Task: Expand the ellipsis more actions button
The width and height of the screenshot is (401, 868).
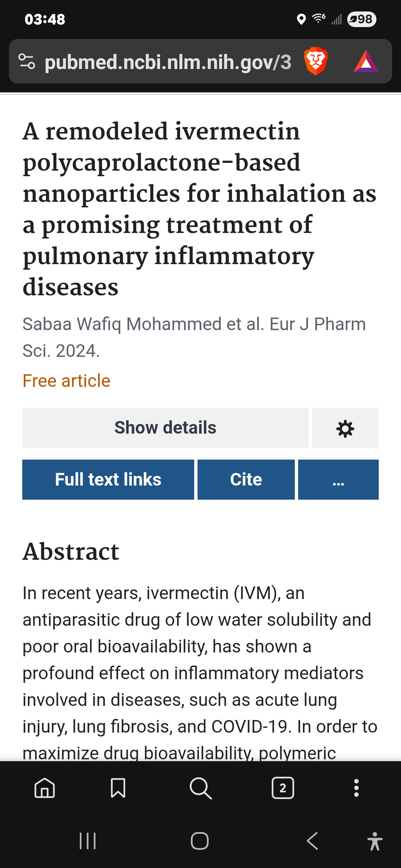Action: [x=338, y=480]
